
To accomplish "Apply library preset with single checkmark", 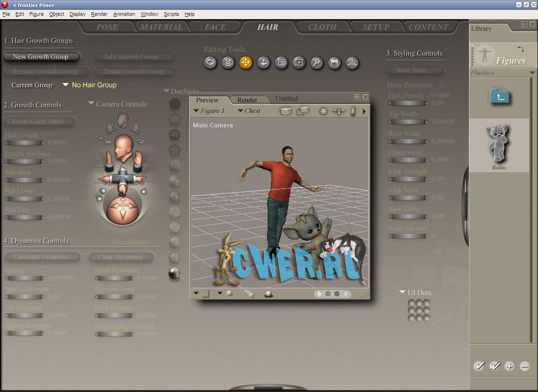I will click(479, 366).
